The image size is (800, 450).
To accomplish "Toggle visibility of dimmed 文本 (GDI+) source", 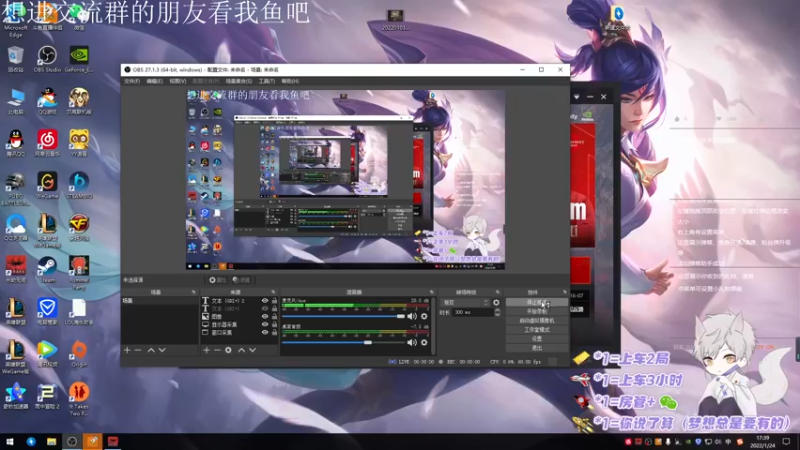I will [x=265, y=309].
